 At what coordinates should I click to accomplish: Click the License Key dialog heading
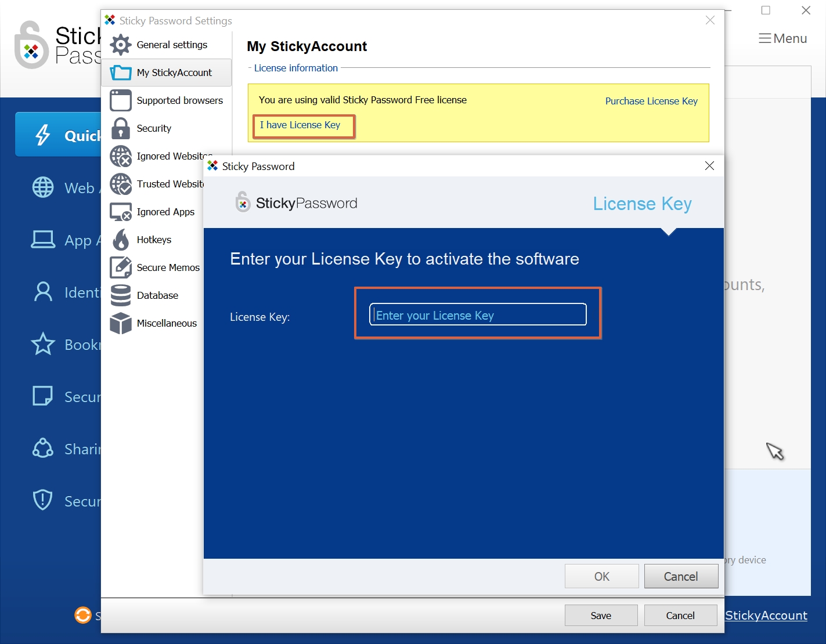click(x=642, y=204)
